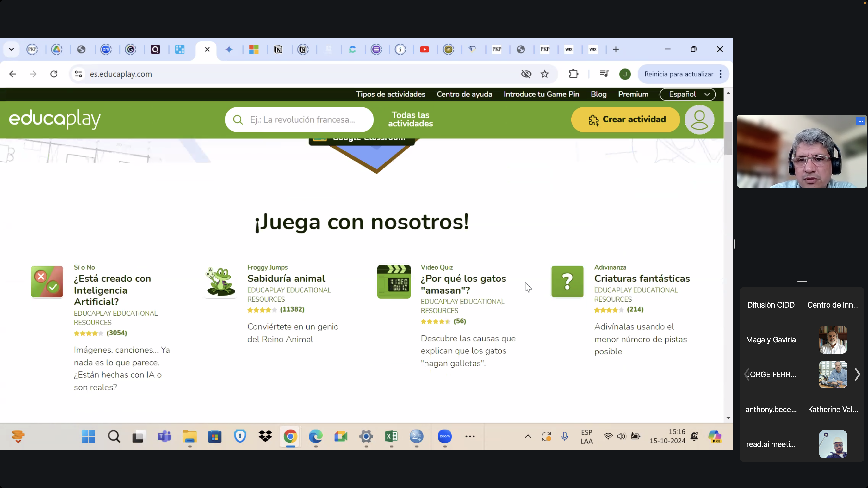Open the Blog link
Viewport: 868px width, 488px height.
[x=598, y=94]
